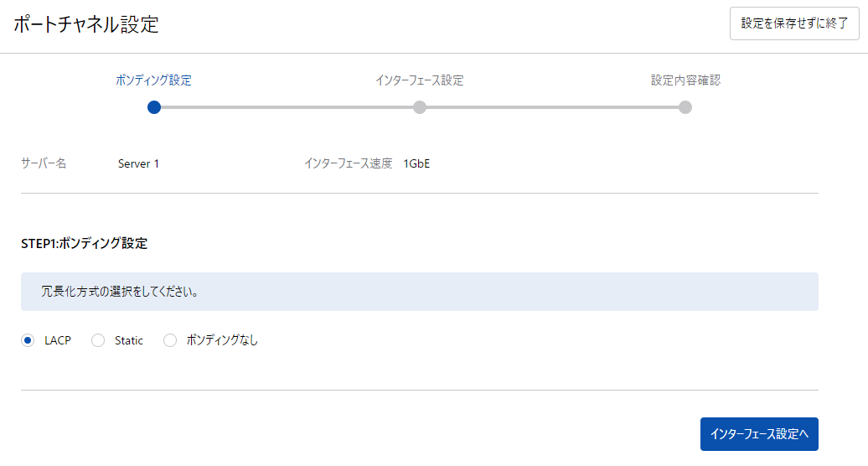Click the インターフェース速度 field label
The image size is (868, 466).
[x=348, y=163]
